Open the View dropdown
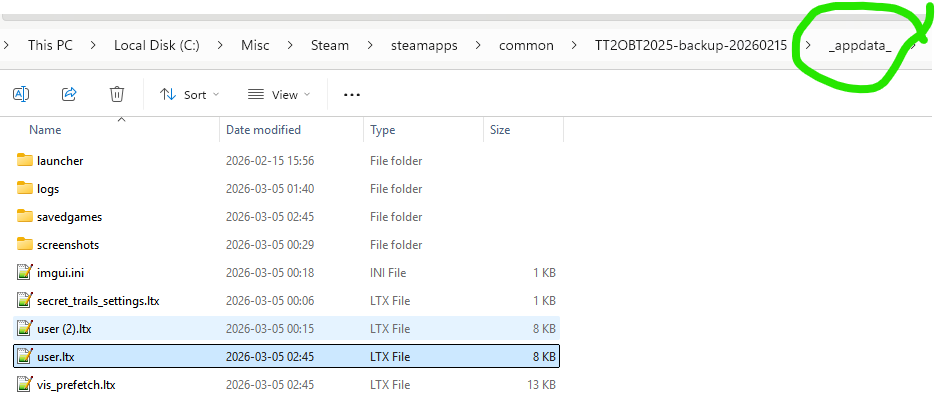 [x=279, y=95]
